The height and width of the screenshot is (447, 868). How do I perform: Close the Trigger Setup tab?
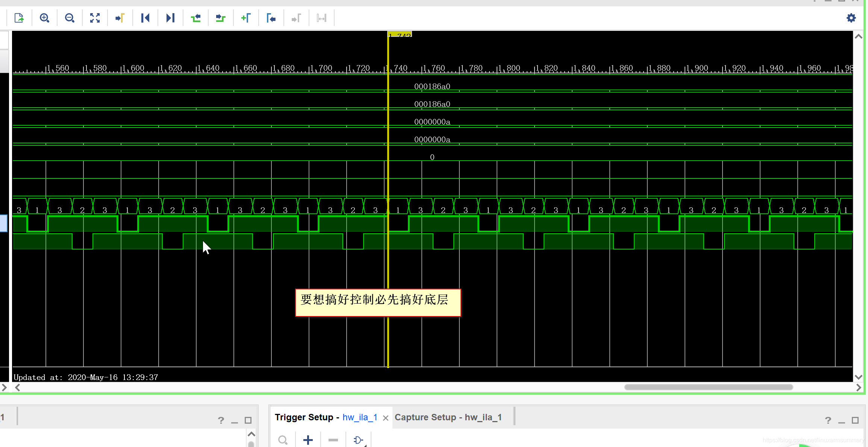[386, 418]
